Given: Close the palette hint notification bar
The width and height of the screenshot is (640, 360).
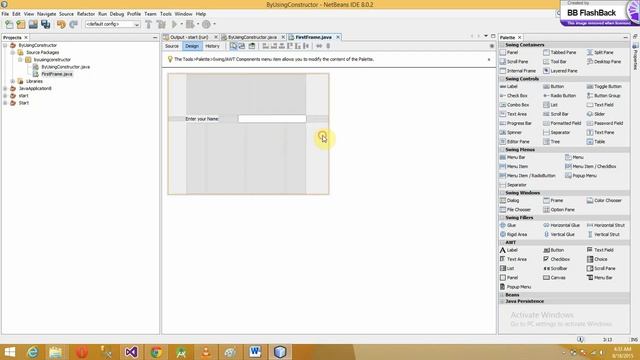Looking at the screenshot, I should (489, 60).
